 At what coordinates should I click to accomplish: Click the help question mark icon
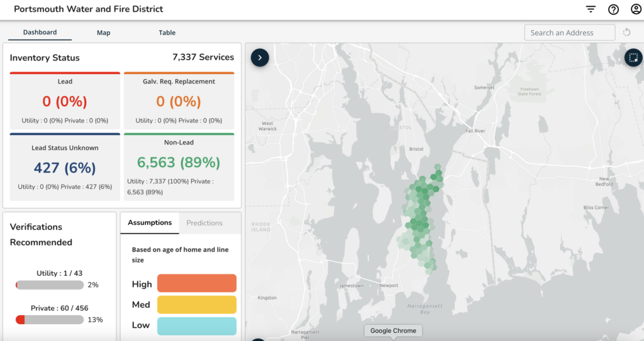[613, 9]
